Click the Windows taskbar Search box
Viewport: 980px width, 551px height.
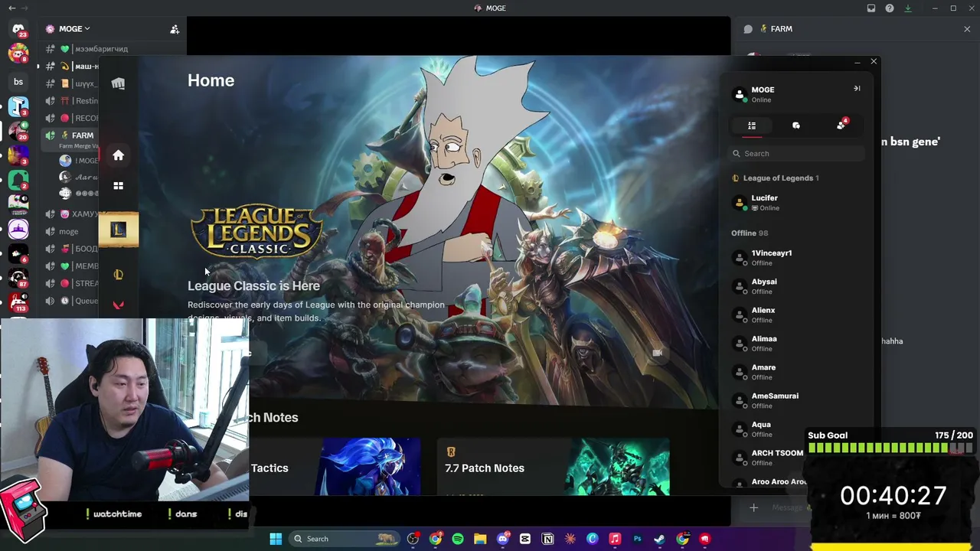pyautogui.click(x=345, y=539)
